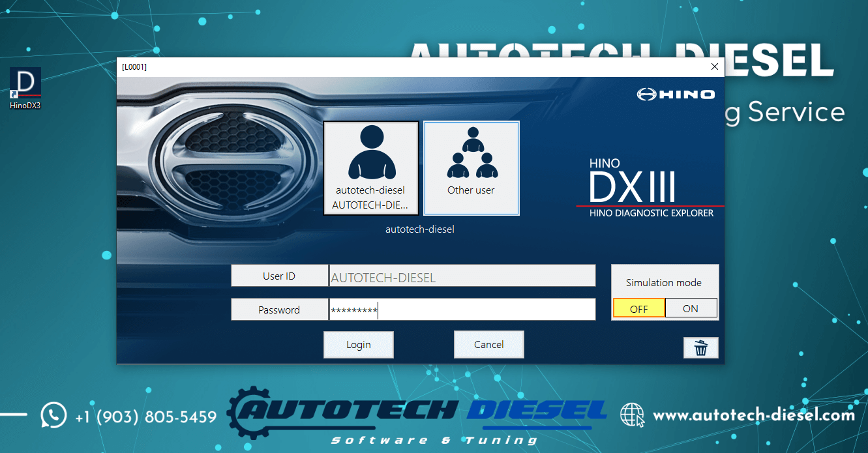Screen dimensions: 868x453
Task: Switch Simulation mode to ON
Action: tap(691, 308)
